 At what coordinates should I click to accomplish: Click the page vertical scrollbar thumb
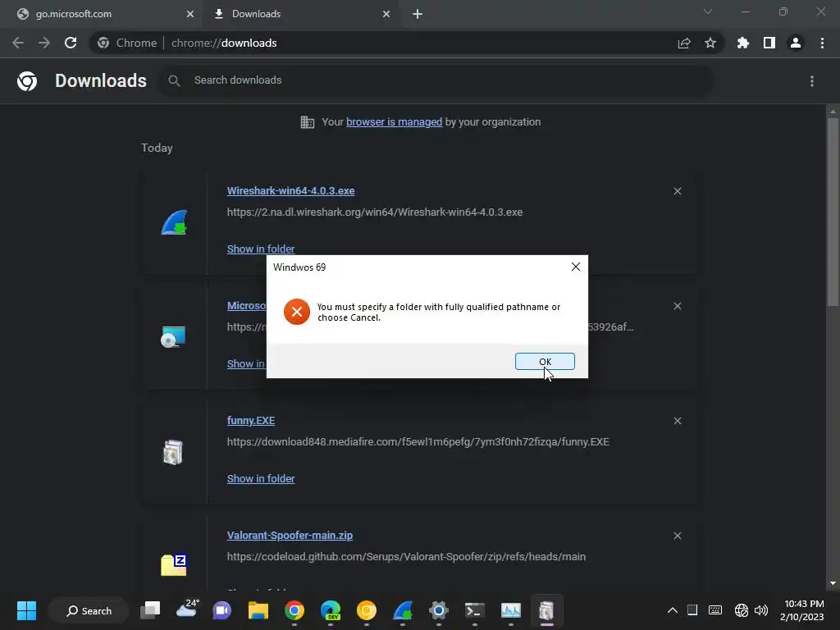833,212
